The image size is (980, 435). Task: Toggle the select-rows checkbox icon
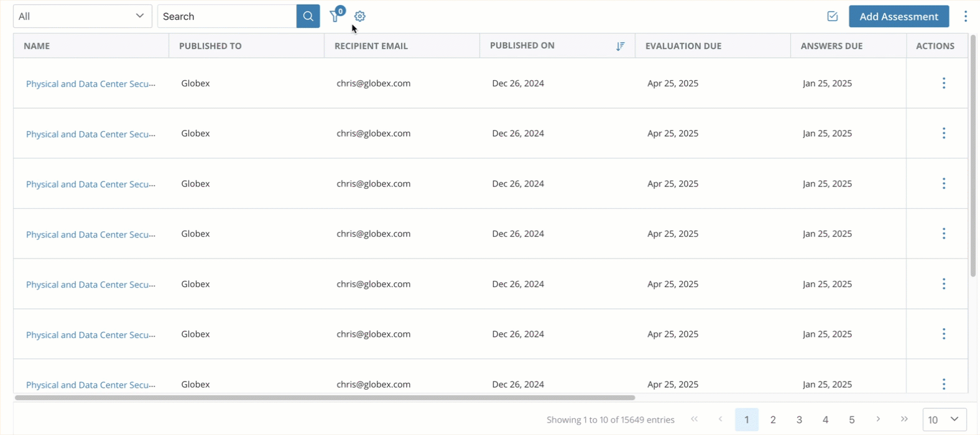click(832, 16)
